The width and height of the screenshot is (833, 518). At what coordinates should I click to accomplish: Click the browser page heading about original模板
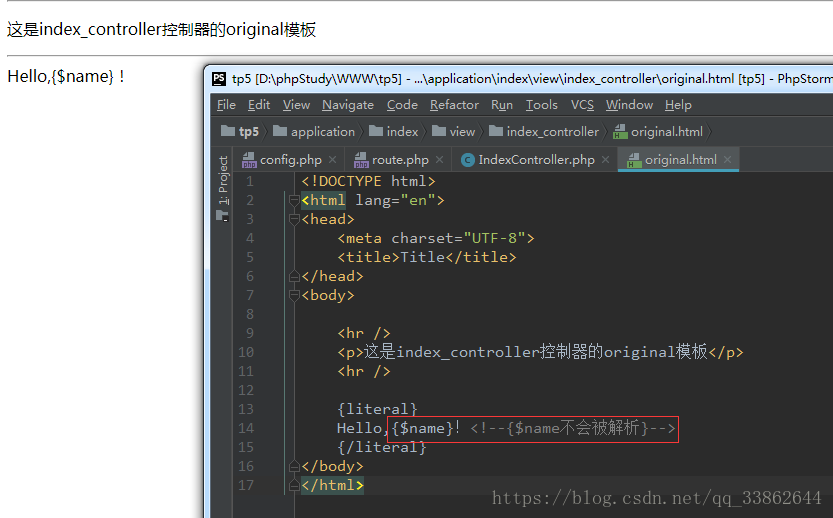click(x=162, y=29)
